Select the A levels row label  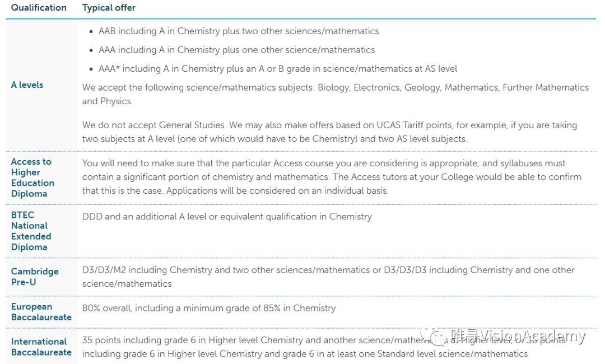(x=27, y=85)
